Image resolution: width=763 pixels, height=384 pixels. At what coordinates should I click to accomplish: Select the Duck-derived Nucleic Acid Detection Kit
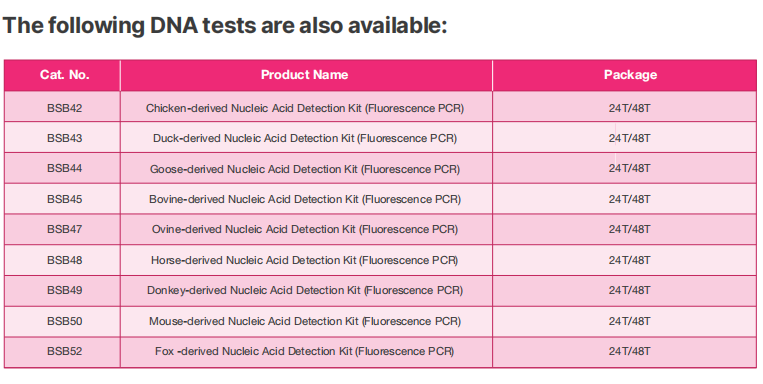pyautogui.click(x=305, y=138)
